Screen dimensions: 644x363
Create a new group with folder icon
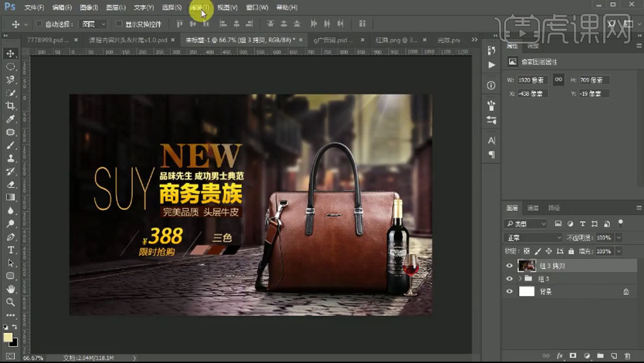[x=601, y=356]
